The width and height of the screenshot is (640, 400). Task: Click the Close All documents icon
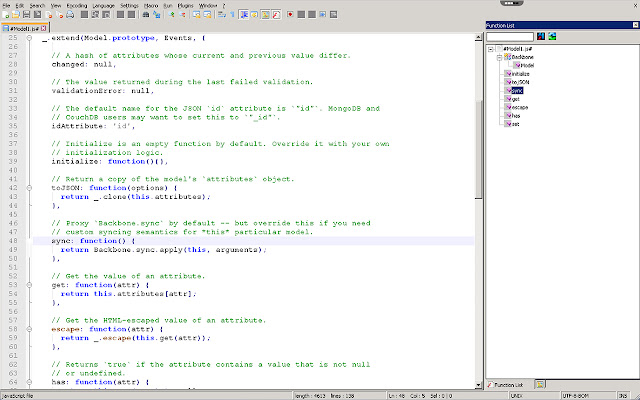[x=59, y=15]
